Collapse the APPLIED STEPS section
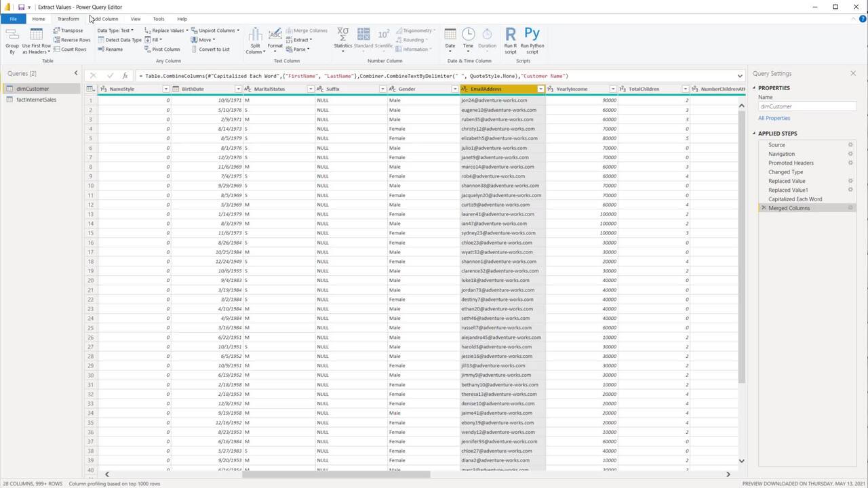Screen dimensions: 868x488 tap(754, 134)
